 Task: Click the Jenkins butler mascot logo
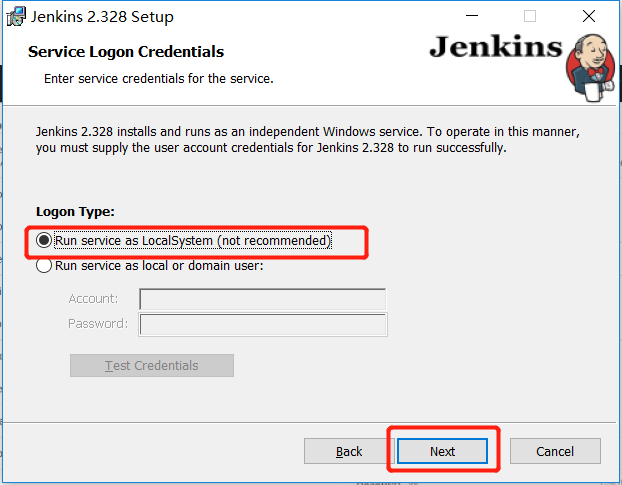click(591, 68)
